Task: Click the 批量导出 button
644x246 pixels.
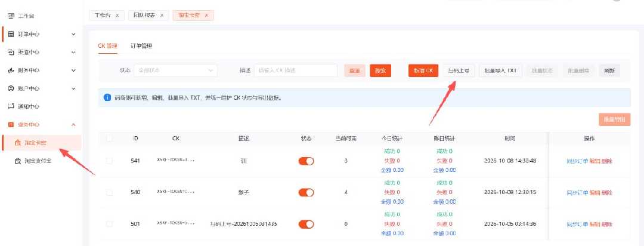Action: tap(614, 119)
